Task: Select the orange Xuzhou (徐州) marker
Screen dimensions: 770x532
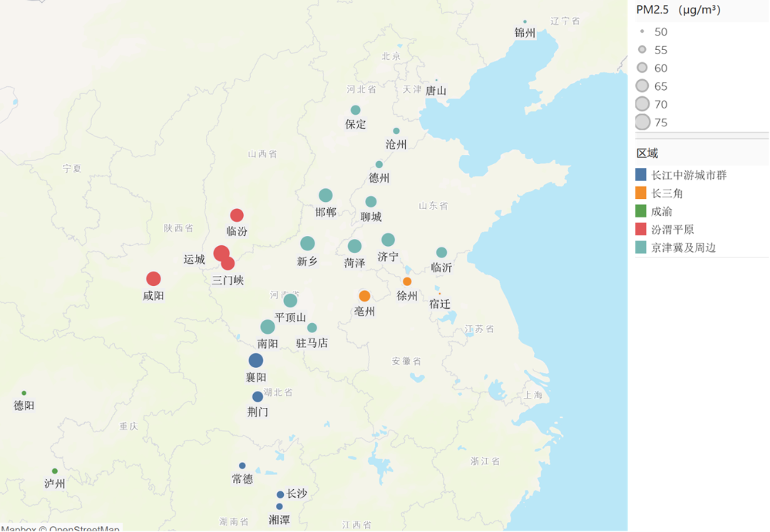Action: click(407, 282)
